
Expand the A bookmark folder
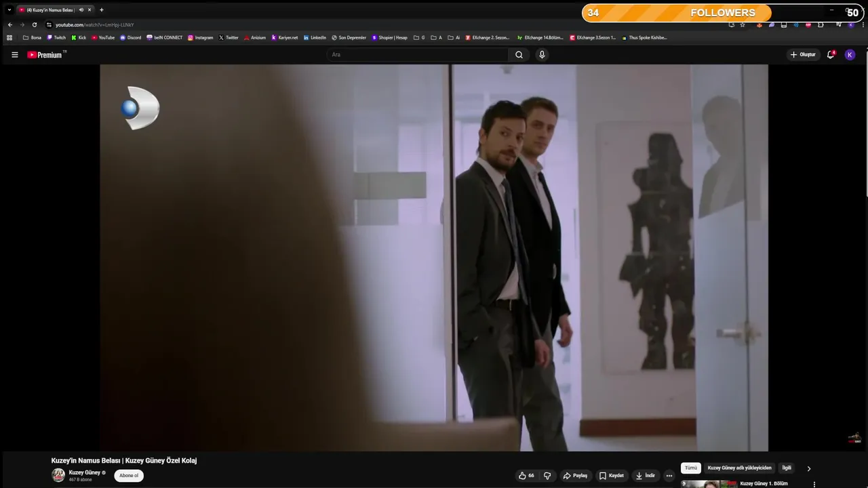436,38
